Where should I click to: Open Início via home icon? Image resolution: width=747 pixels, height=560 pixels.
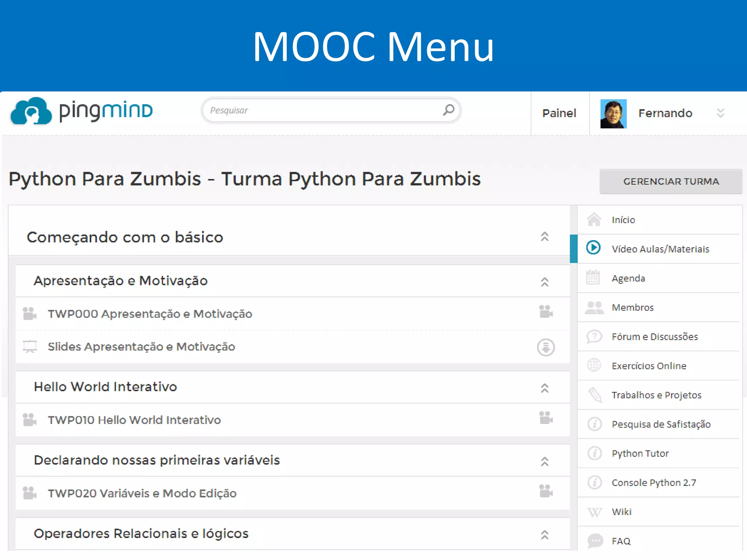[594, 220]
